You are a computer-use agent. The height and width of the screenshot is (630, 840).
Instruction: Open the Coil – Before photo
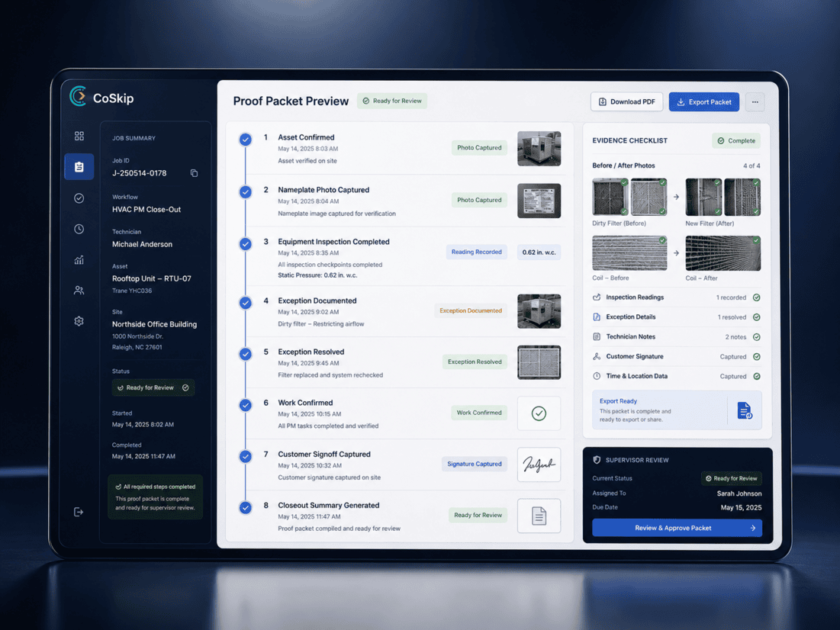(629, 253)
